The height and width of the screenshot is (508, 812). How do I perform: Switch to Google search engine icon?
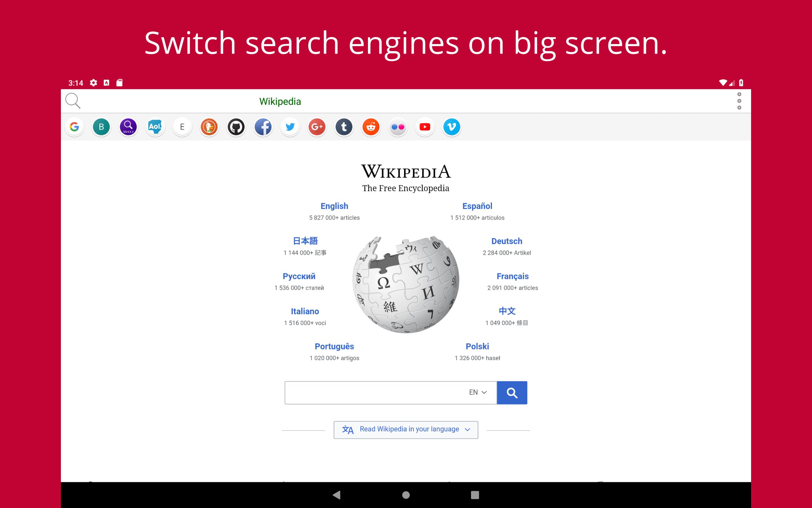coord(74,127)
